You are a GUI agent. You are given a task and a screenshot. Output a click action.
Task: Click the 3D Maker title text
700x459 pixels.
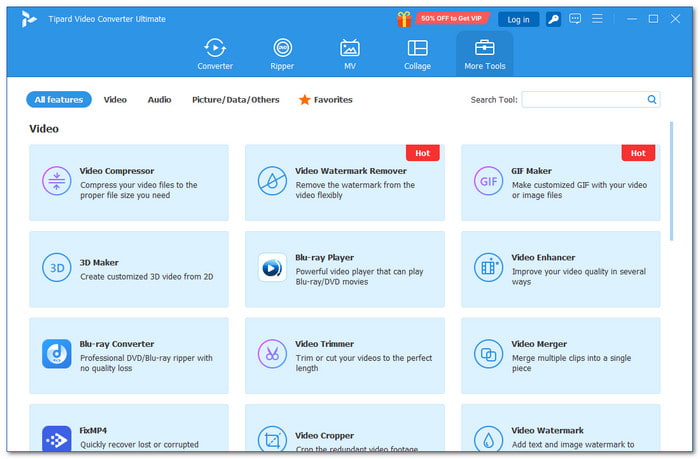pyautogui.click(x=99, y=263)
